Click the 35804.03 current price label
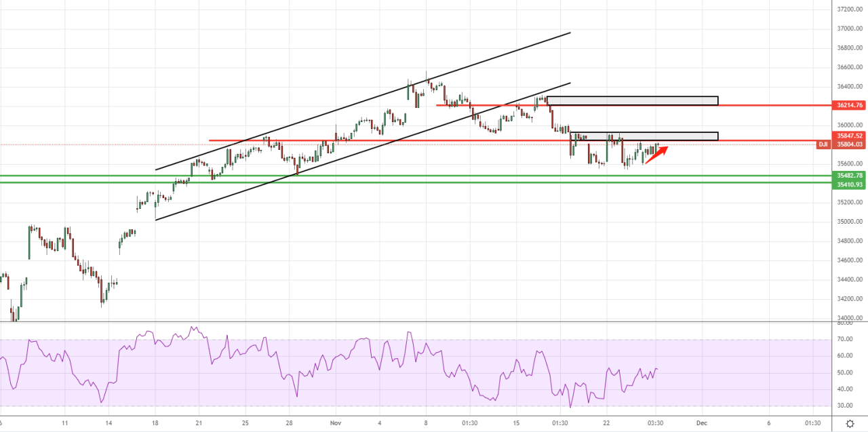The height and width of the screenshot is (432, 868). pos(849,144)
